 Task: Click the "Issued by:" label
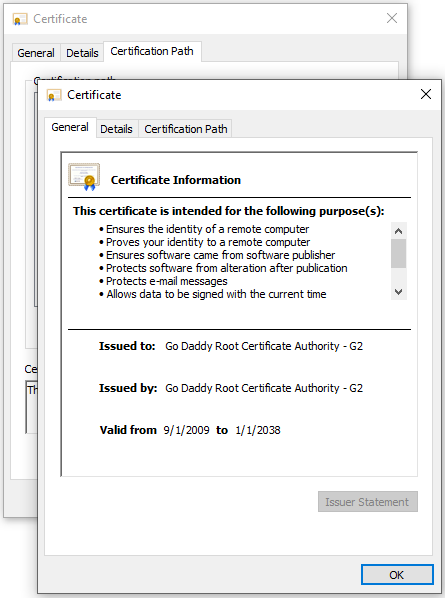pyautogui.click(x=128, y=388)
